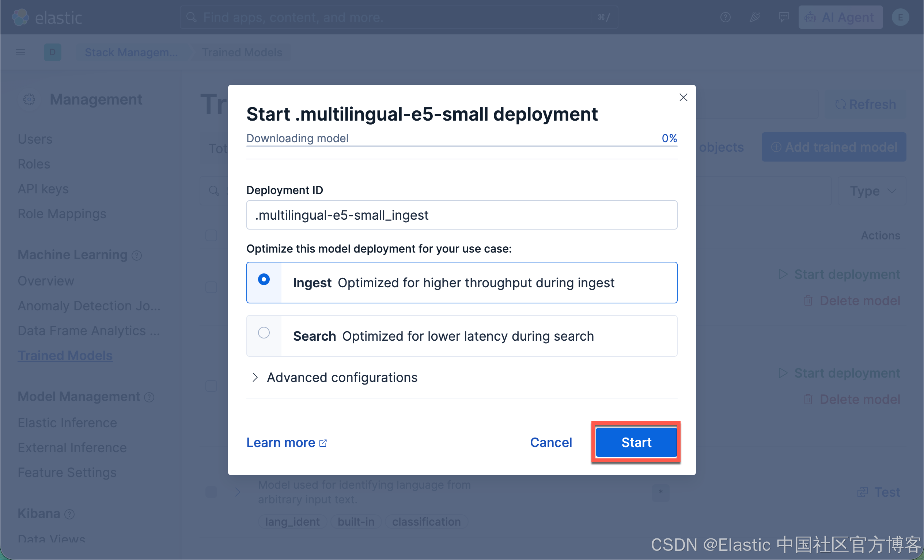Open the help menu question-mark icon in header

725,17
